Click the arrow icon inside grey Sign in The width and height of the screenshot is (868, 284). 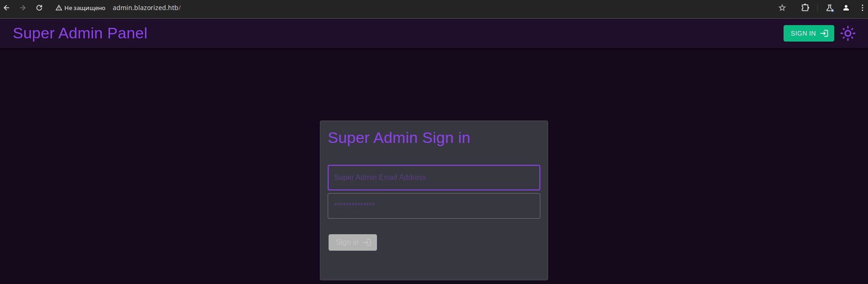pos(367,242)
